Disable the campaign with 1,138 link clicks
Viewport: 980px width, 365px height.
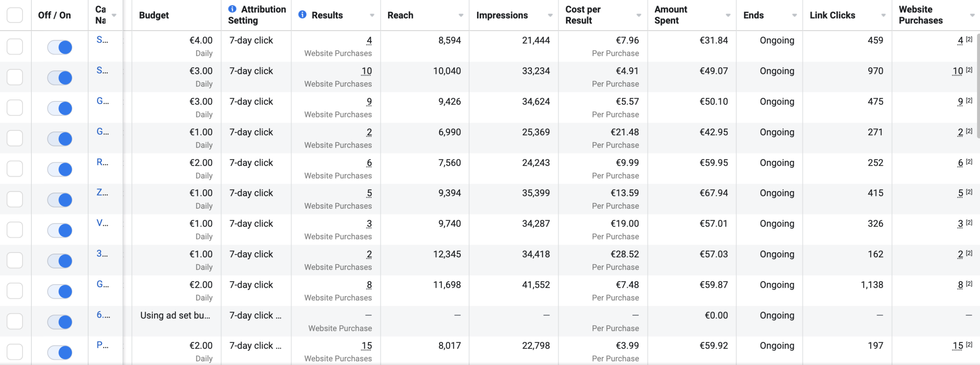point(60,292)
